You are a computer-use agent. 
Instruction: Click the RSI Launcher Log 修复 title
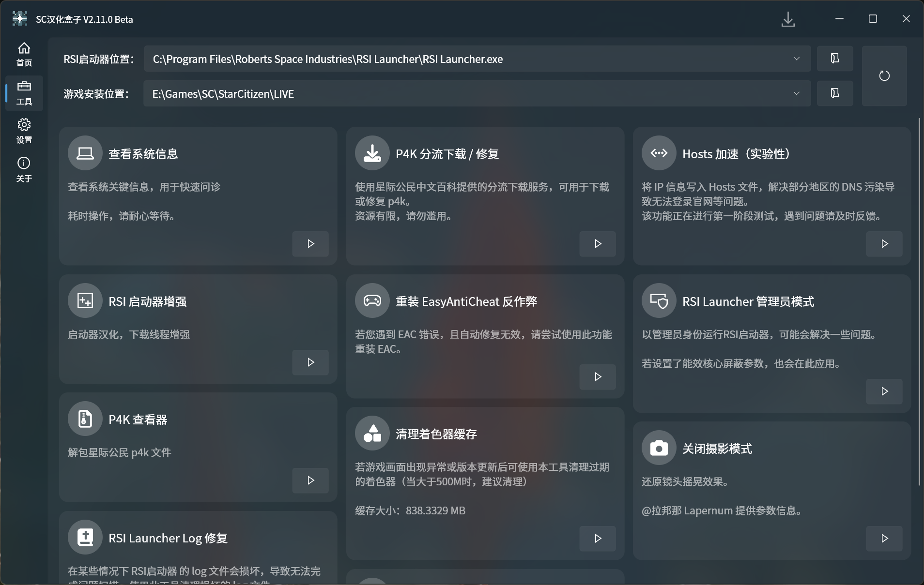tap(168, 538)
